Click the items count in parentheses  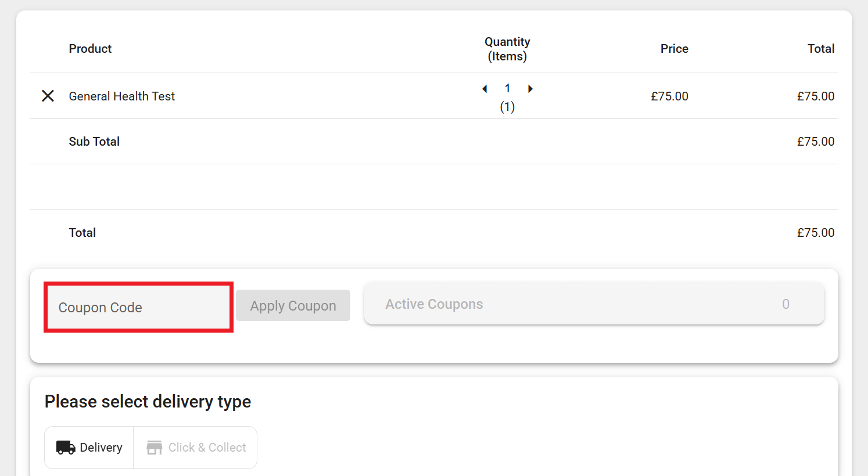[x=507, y=107]
